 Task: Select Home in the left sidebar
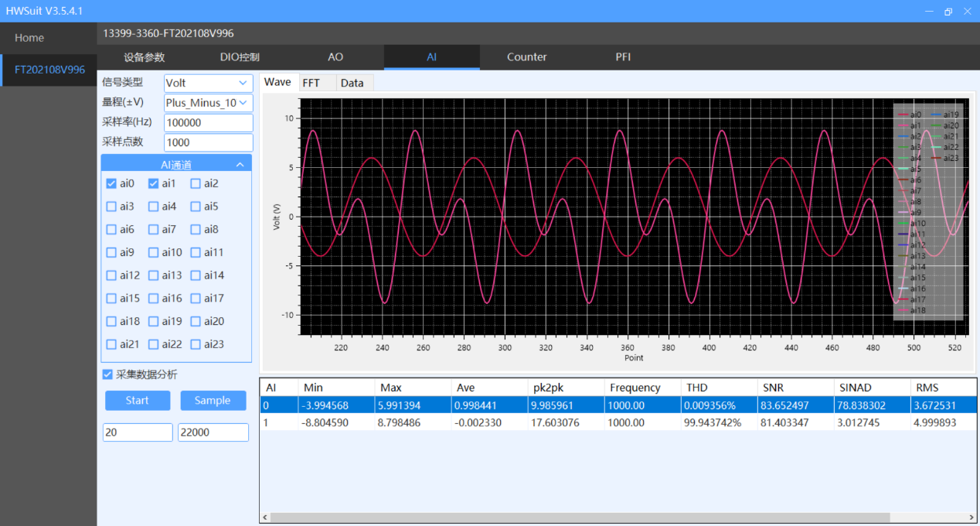[29, 38]
